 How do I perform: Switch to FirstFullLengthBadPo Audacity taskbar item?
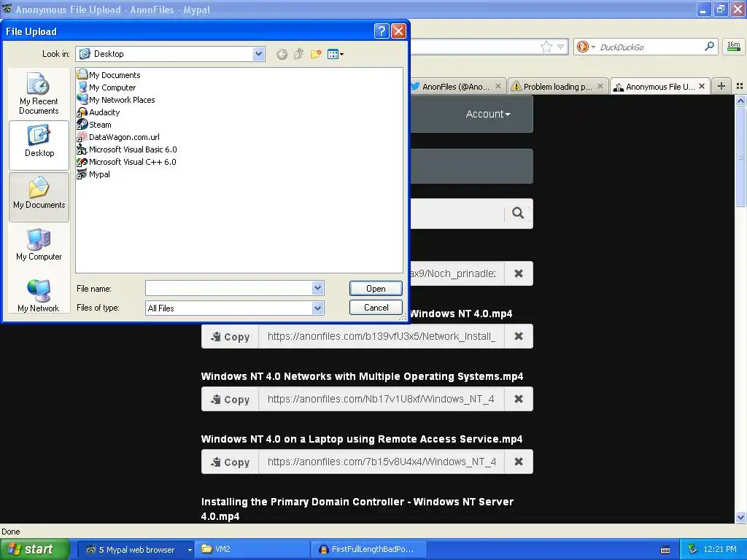coord(368,550)
